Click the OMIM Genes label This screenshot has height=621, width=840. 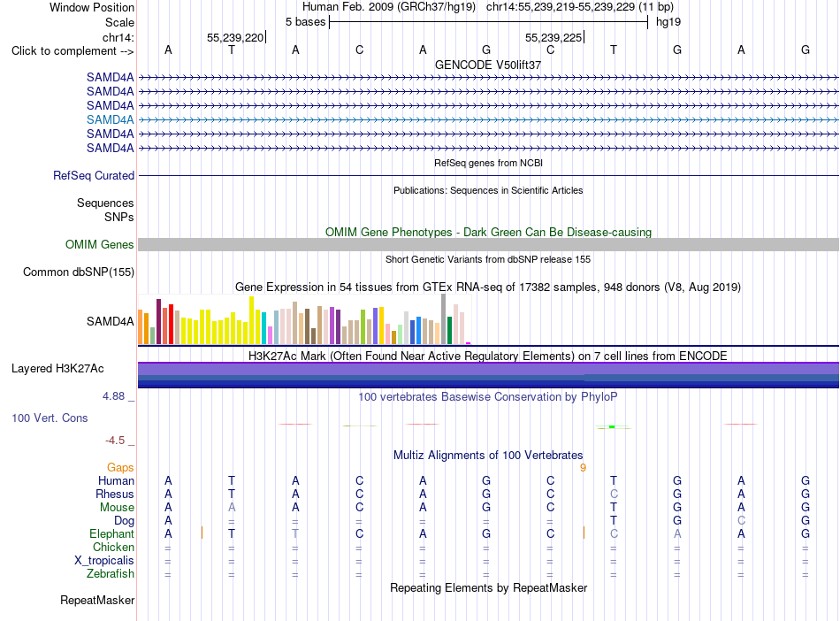(99, 244)
